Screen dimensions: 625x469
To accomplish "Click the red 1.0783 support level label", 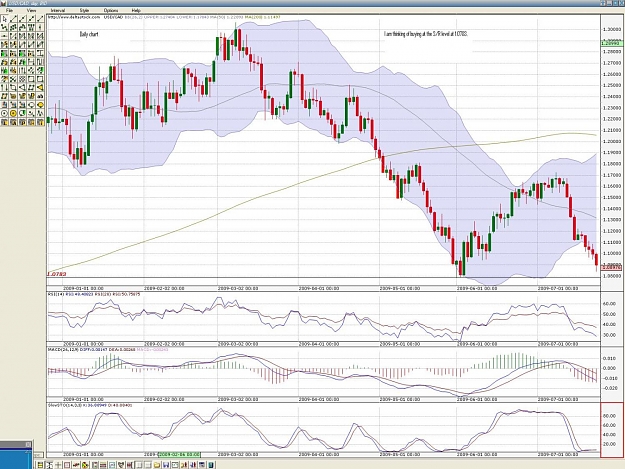I will point(57,274).
